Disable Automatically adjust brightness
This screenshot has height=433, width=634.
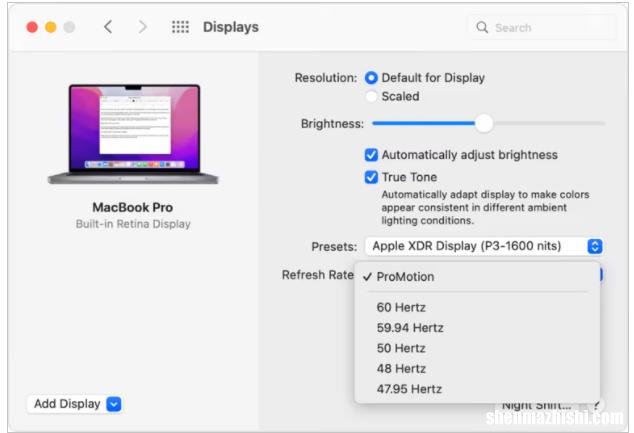click(x=371, y=155)
